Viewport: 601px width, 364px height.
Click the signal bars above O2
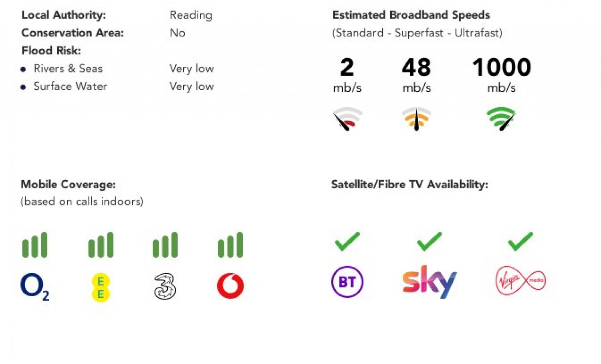35,245
